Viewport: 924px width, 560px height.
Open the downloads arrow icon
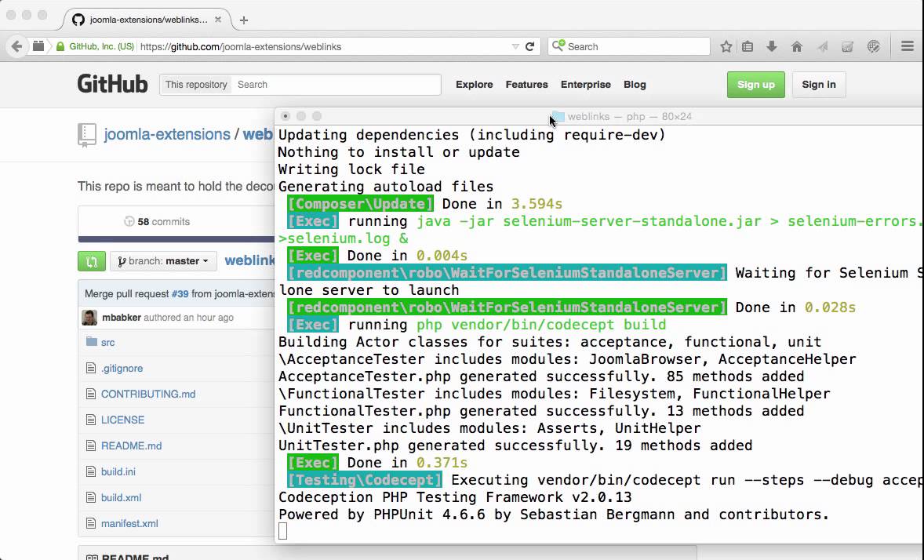(x=771, y=46)
